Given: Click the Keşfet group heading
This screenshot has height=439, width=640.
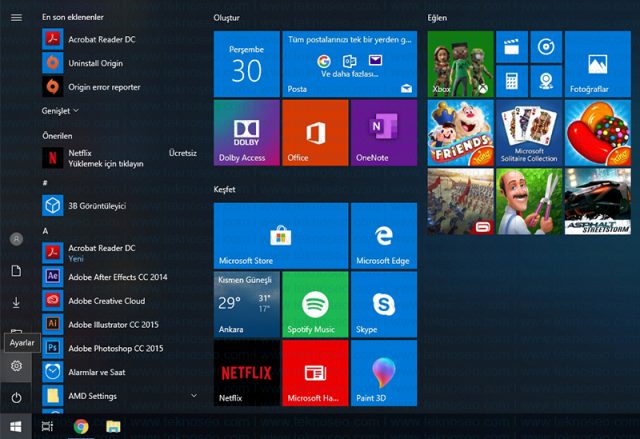Looking at the screenshot, I should point(224,189).
